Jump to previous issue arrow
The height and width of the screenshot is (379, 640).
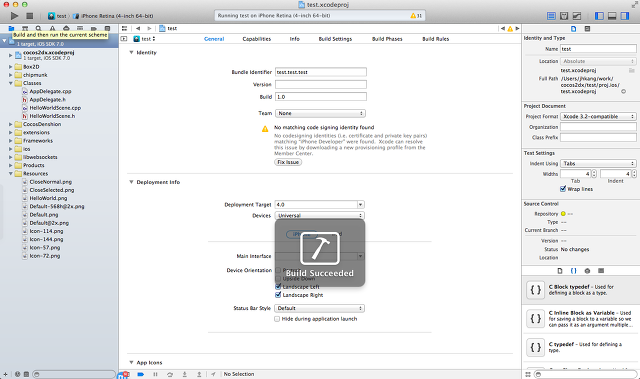[502, 29]
